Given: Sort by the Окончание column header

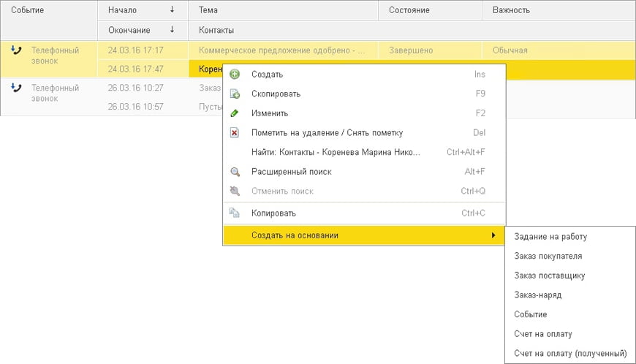Looking at the screenshot, I should [143, 30].
